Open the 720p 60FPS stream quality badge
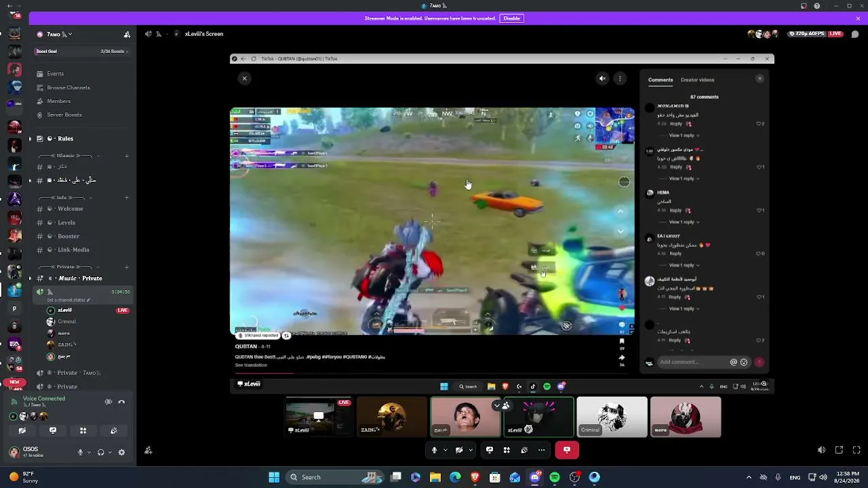The height and width of the screenshot is (488, 868). pyautogui.click(x=807, y=34)
